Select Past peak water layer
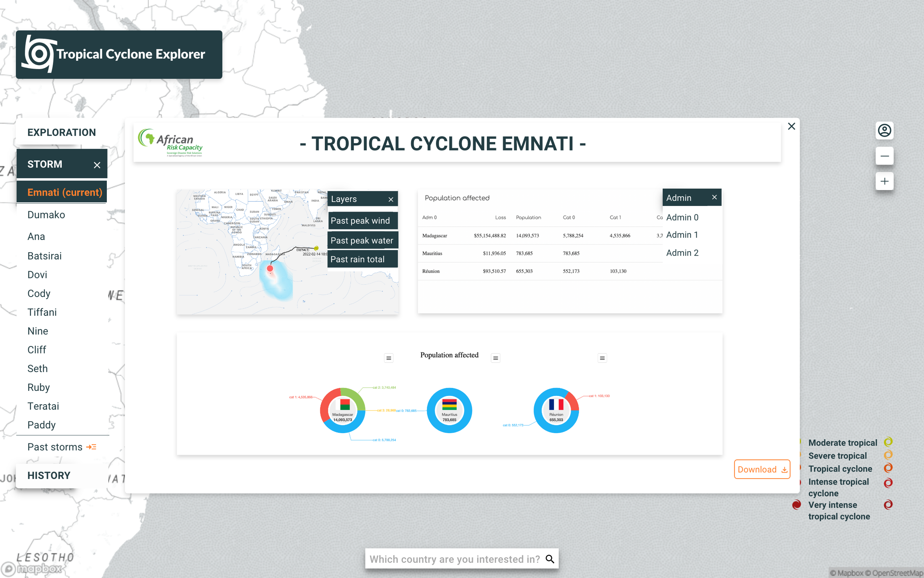The height and width of the screenshot is (578, 924). (x=363, y=240)
